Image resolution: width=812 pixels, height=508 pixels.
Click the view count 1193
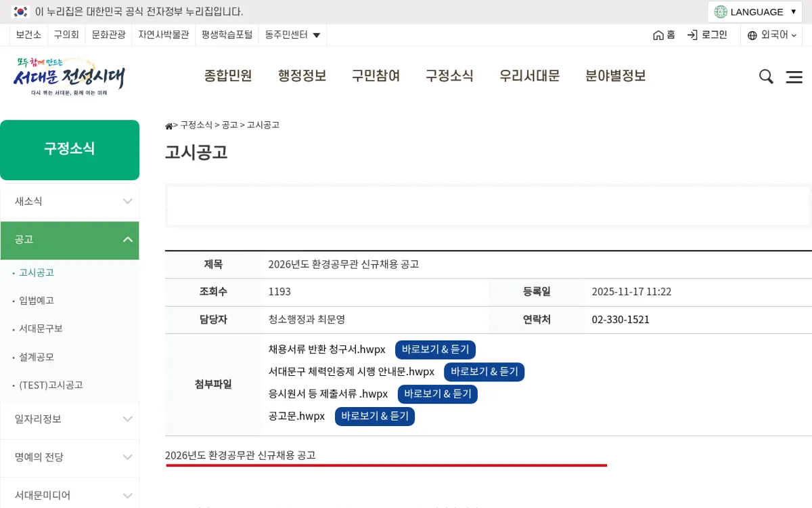click(279, 292)
